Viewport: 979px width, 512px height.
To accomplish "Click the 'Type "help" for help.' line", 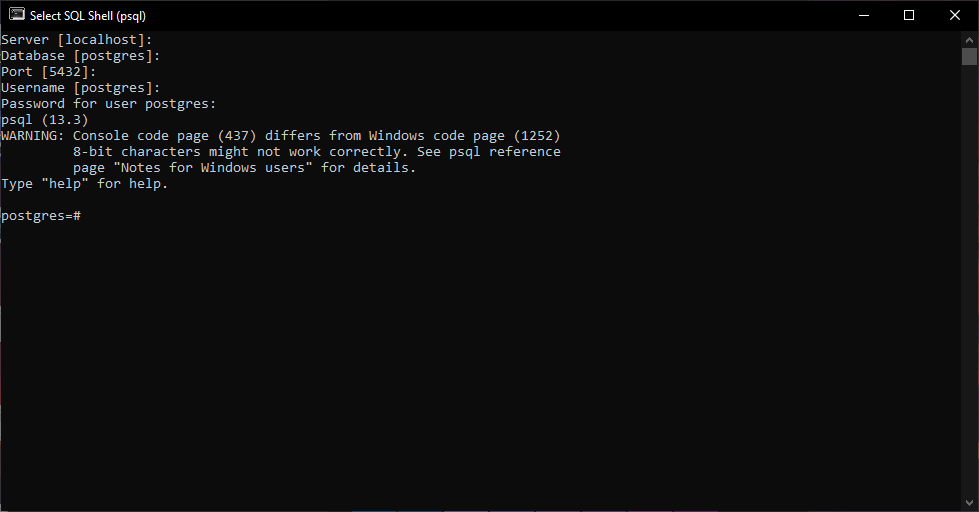I will tap(84, 184).
